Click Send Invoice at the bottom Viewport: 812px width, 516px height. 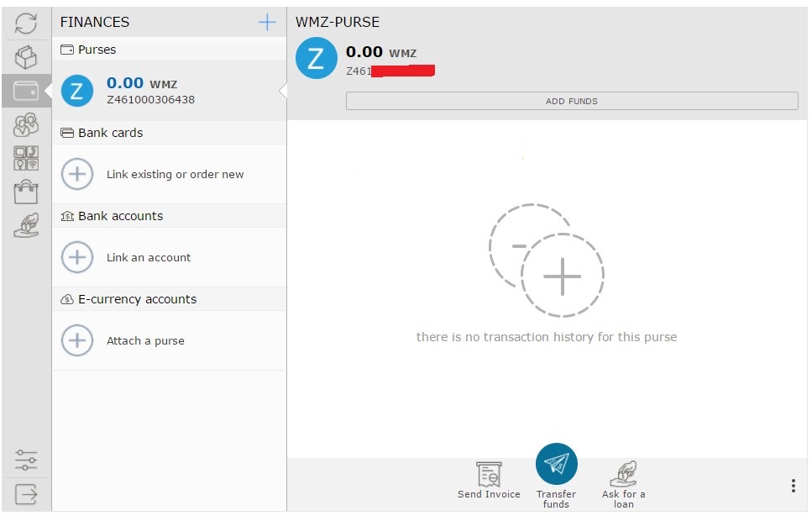point(489,480)
